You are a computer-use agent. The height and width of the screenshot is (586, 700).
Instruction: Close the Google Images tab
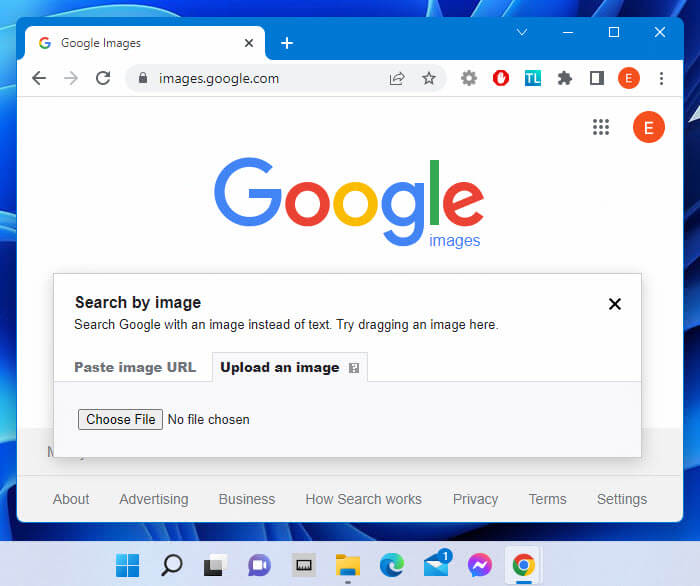click(x=249, y=43)
